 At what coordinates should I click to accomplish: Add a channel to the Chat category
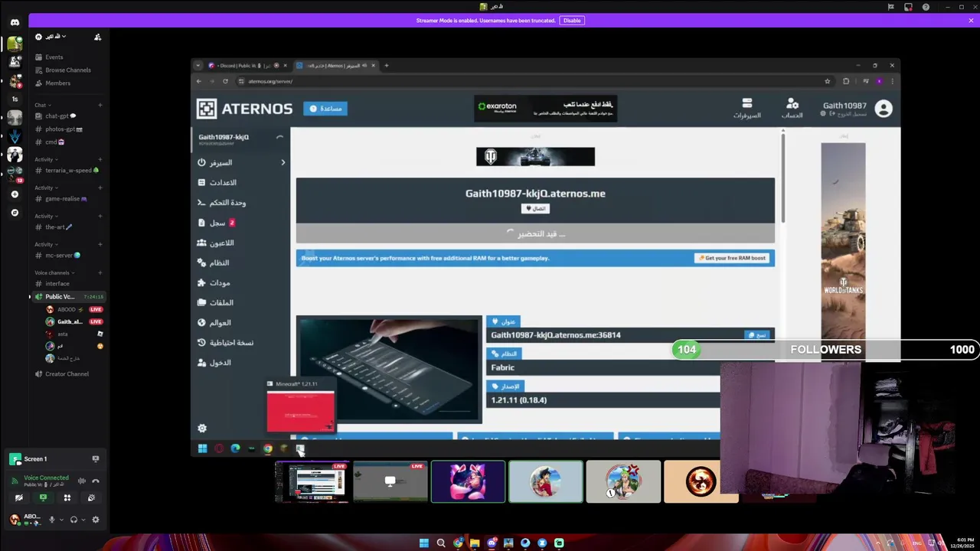point(100,105)
